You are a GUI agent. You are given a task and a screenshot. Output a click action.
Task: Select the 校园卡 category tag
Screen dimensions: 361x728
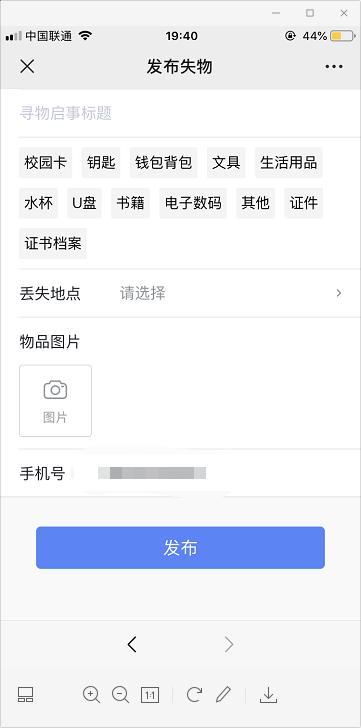click(45, 163)
